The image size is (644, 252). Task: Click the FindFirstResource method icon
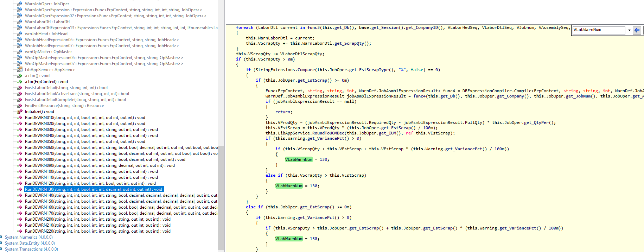(x=20, y=106)
